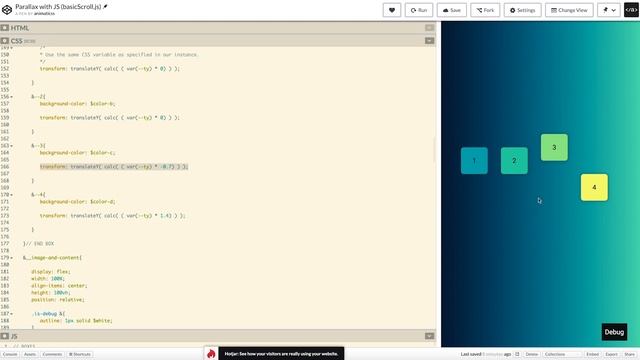Expand the CSS editor dropdown arrow
The height and width of the screenshot is (360, 640).
(x=429, y=41)
